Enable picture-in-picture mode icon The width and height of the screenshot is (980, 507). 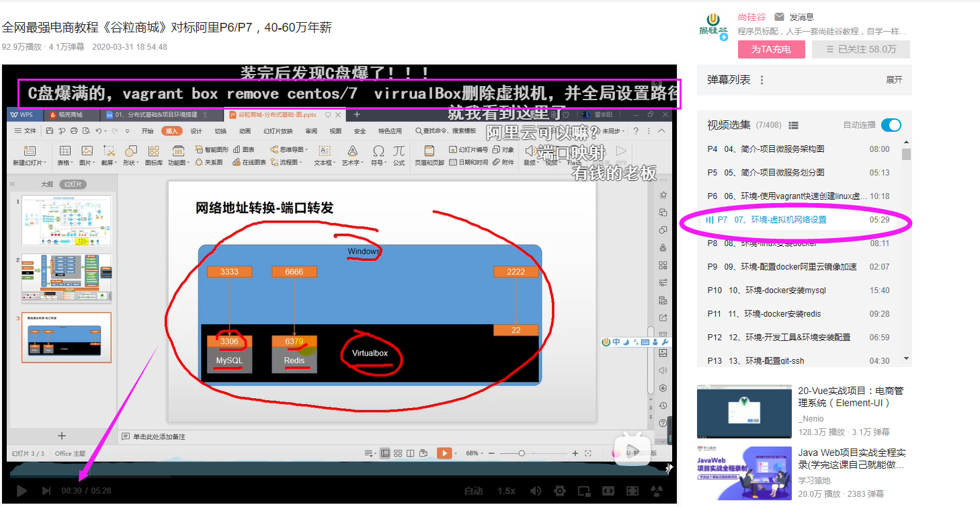coord(584,491)
